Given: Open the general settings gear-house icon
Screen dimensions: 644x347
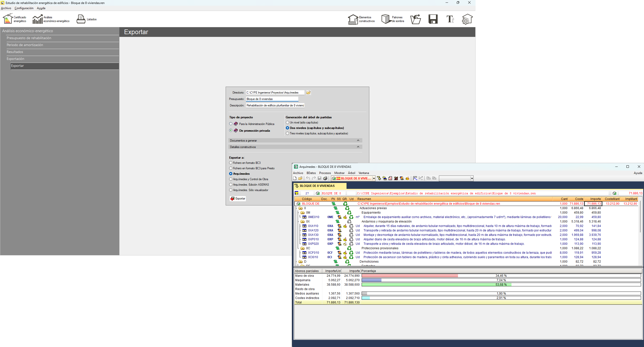Looking at the screenshot, I should pyautogui.click(x=467, y=19).
